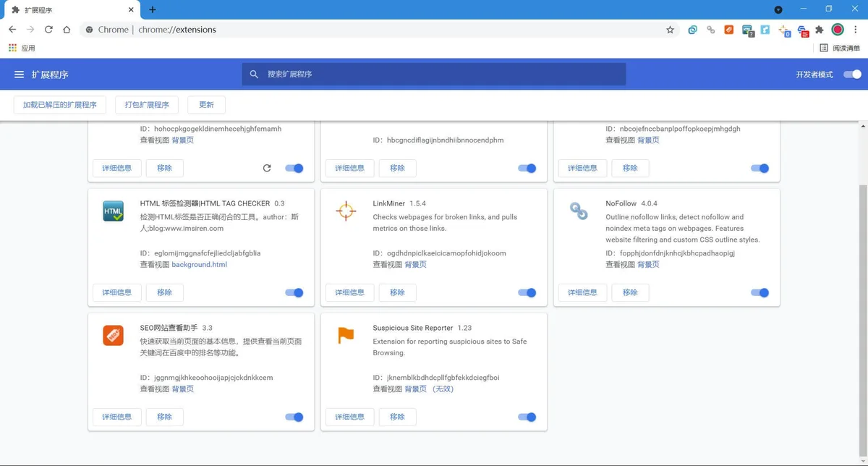Viewport: 868px width, 466px height.
Task: Disable the LinkMiner extension
Action: (527, 292)
